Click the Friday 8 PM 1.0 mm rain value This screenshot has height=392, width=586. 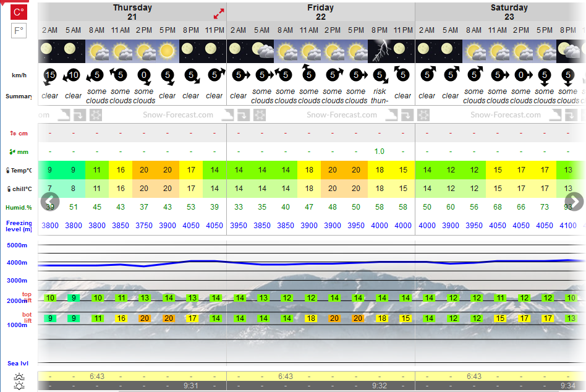click(x=380, y=151)
